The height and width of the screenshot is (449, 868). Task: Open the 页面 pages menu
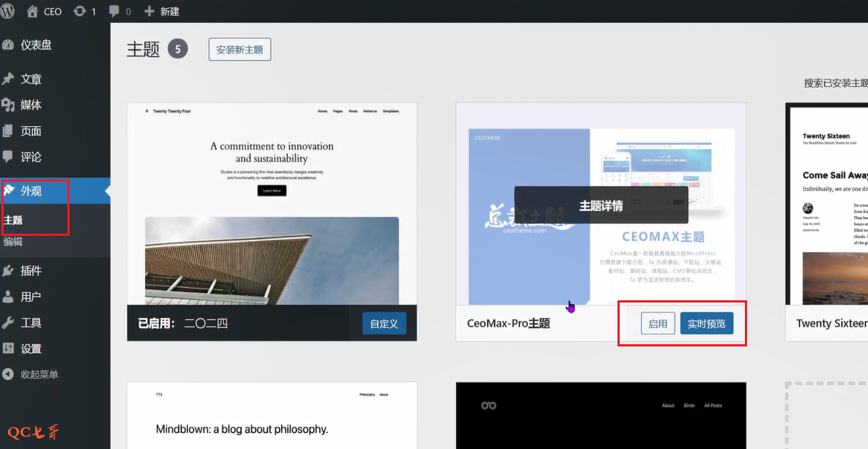31,131
